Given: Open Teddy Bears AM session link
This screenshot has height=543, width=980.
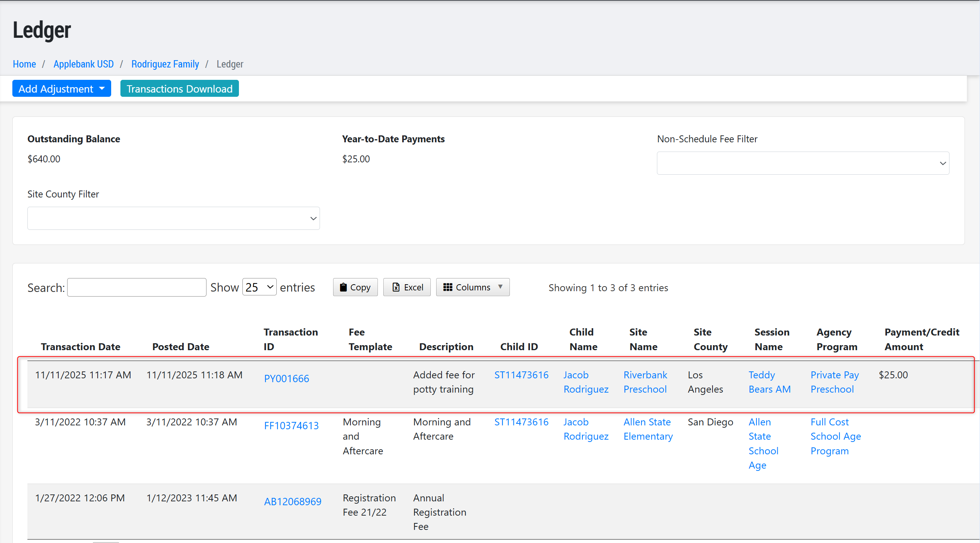Looking at the screenshot, I should [x=769, y=382].
